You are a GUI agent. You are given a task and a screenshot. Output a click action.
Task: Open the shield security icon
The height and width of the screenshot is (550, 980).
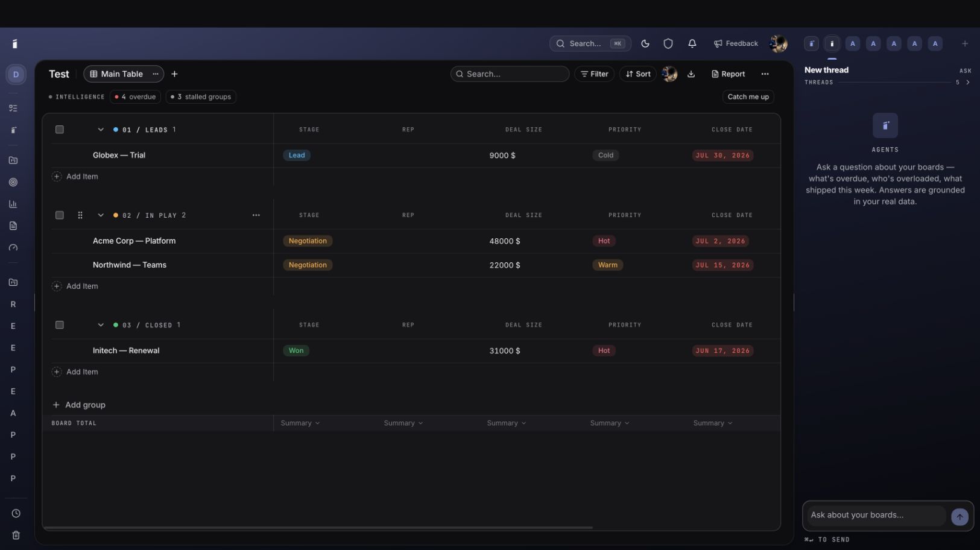pos(668,43)
